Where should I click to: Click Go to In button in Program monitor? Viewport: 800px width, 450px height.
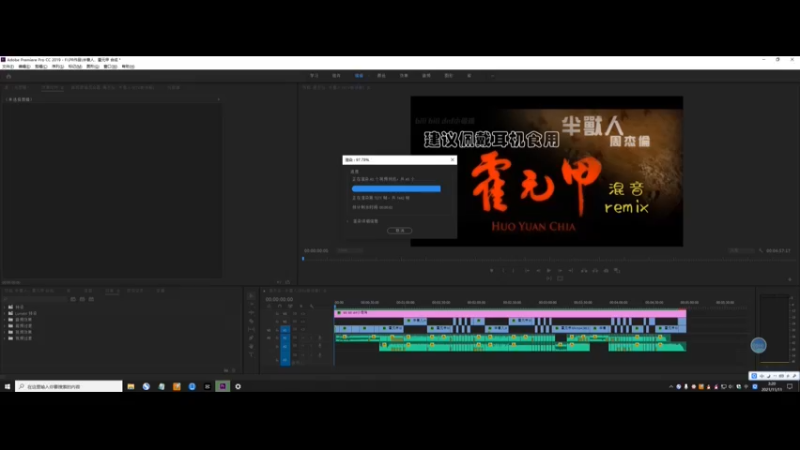527,270
